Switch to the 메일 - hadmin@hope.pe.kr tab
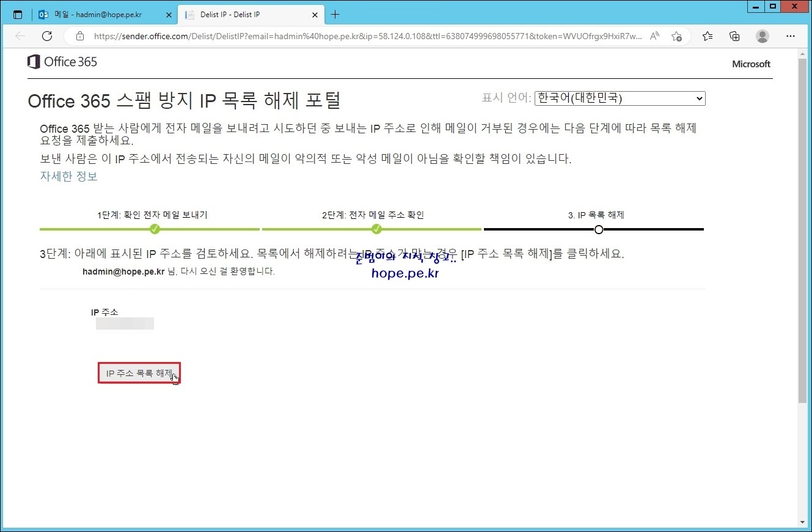This screenshot has width=812, height=532. point(104,15)
